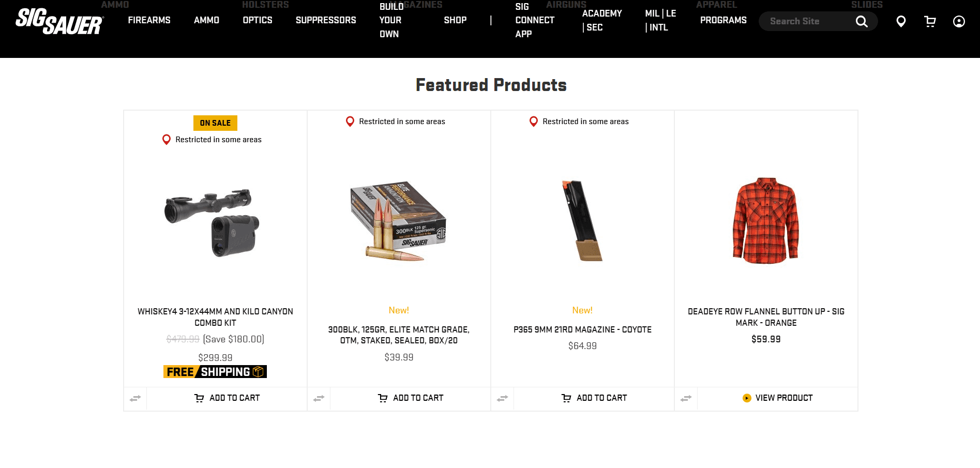Click the Search Site input field

[807, 21]
